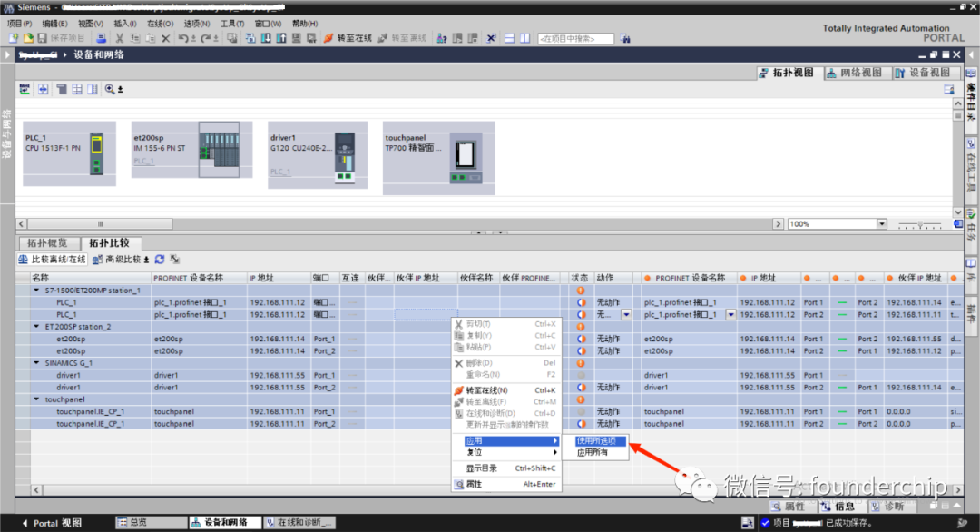The width and height of the screenshot is (980, 532).
Task: Open action dropdown in second PLC_1 row
Action: (625, 314)
